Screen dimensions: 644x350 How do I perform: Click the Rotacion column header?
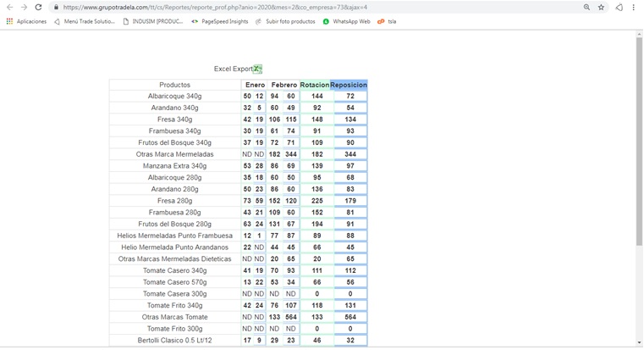tap(314, 85)
